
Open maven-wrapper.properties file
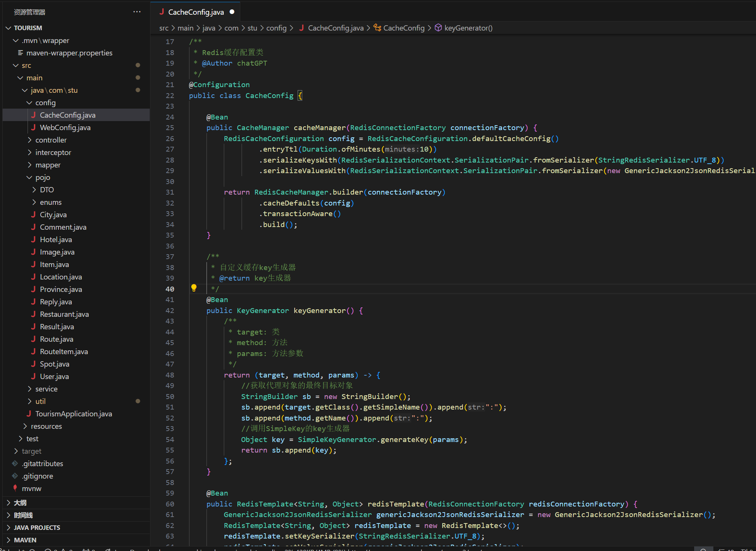[x=69, y=53]
